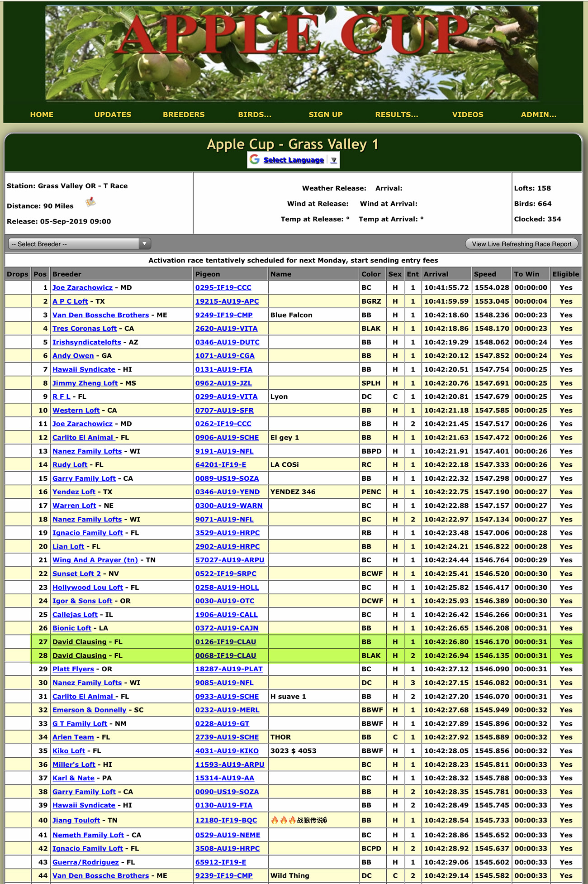The width and height of the screenshot is (588, 884).
Task: Open R F L breeder link
Action: tap(62, 397)
